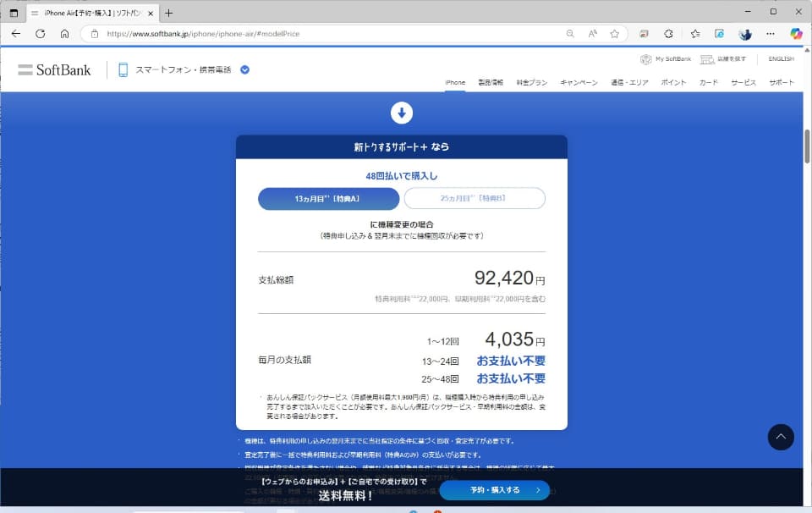Click the white down-arrow circle icon
The width and height of the screenshot is (812, 513).
pyautogui.click(x=401, y=113)
